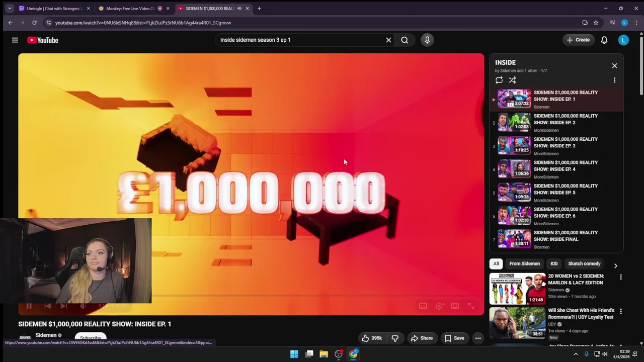The image size is (644, 362).
Task: Select INSIDE FINAL playlist entry
Action: [x=556, y=239]
